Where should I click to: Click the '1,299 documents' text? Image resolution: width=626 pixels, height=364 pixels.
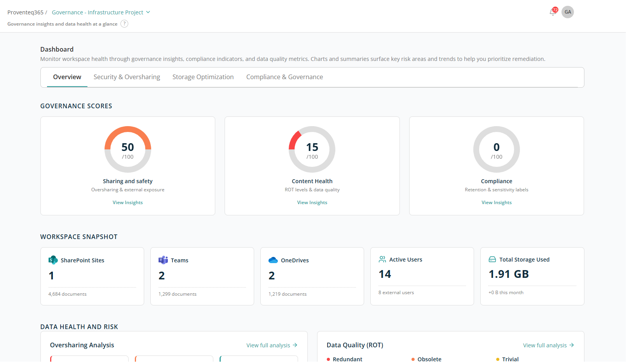[x=178, y=294]
